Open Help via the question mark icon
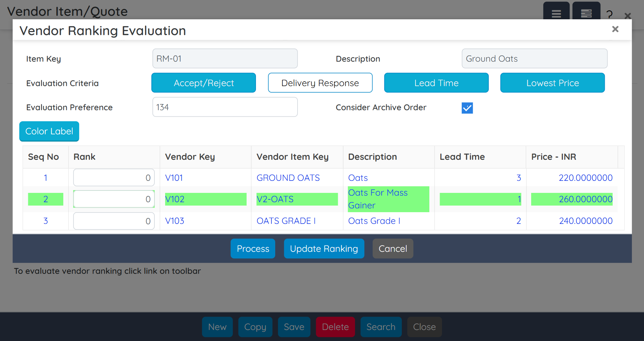This screenshot has width=644, height=341. click(x=609, y=14)
